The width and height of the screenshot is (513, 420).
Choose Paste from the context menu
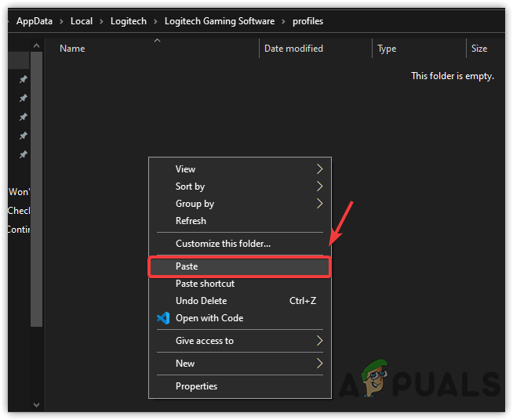coord(240,266)
